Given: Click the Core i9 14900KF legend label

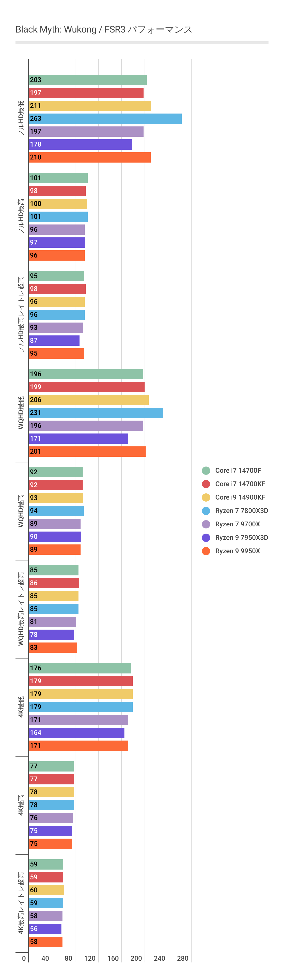Looking at the screenshot, I should click(x=240, y=497).
